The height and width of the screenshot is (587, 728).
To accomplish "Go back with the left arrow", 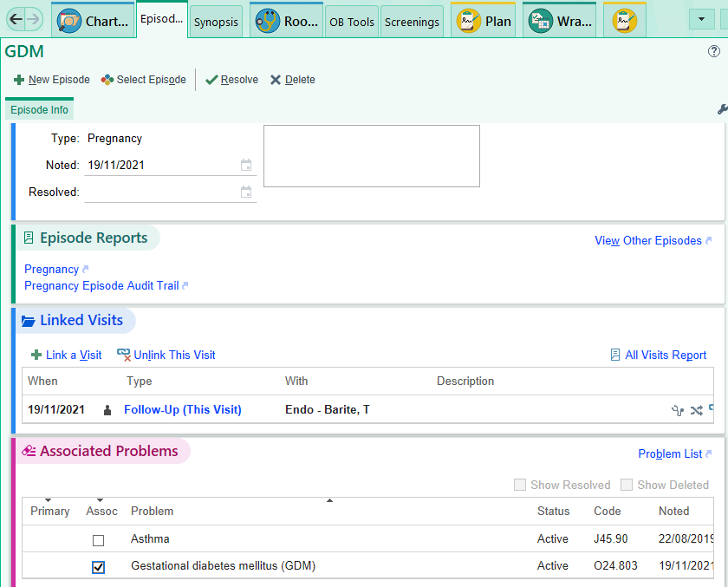I will (16, 19).
